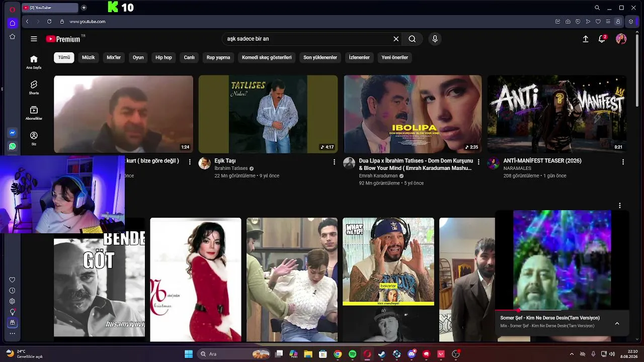The height and width of the screenshot is (362, 644).
Task: Open the YouTube notifications bell
Action: point(602,39)
